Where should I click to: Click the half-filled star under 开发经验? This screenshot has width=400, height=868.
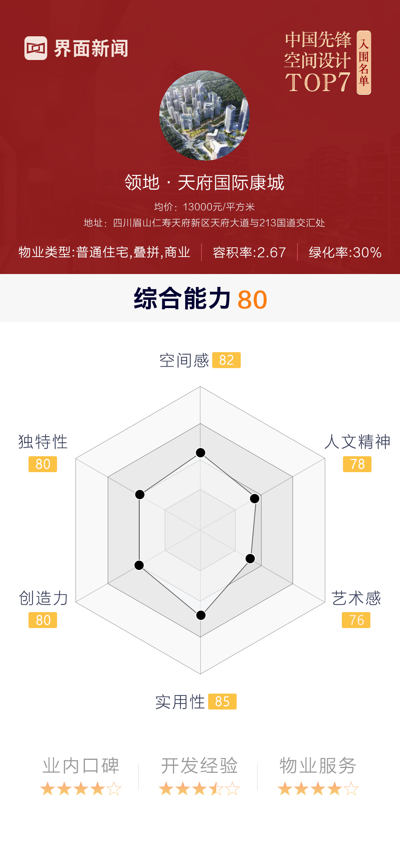[x=216, y=789]
